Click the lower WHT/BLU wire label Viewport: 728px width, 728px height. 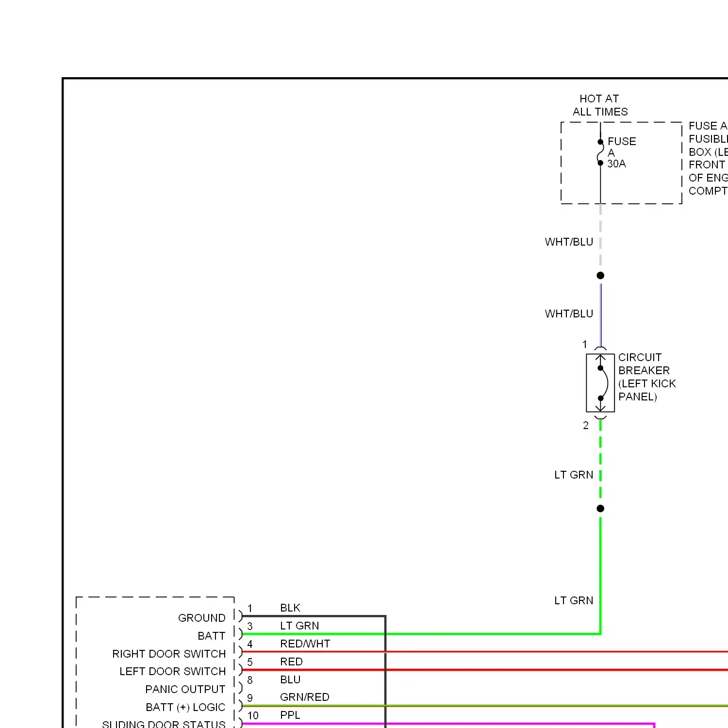pos(569,314)
